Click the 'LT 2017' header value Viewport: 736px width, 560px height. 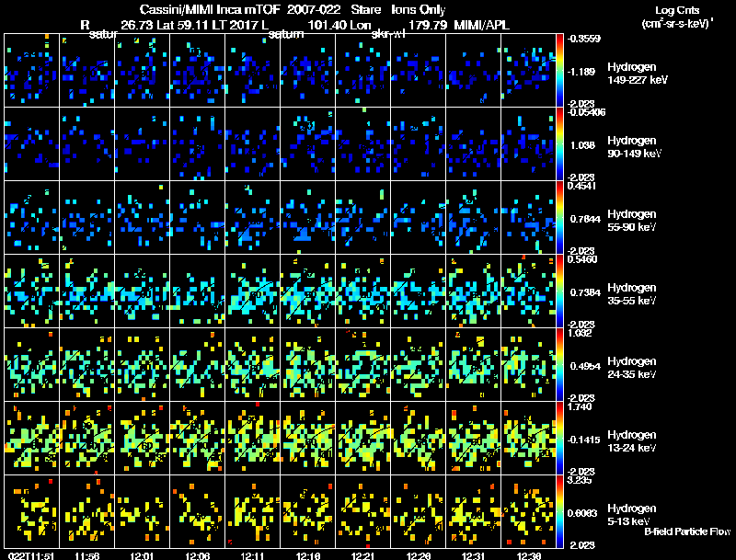coord(233,25)
